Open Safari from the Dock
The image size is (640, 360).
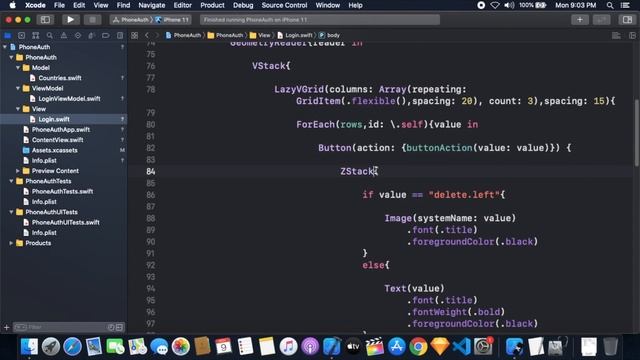tap(72, 347)
